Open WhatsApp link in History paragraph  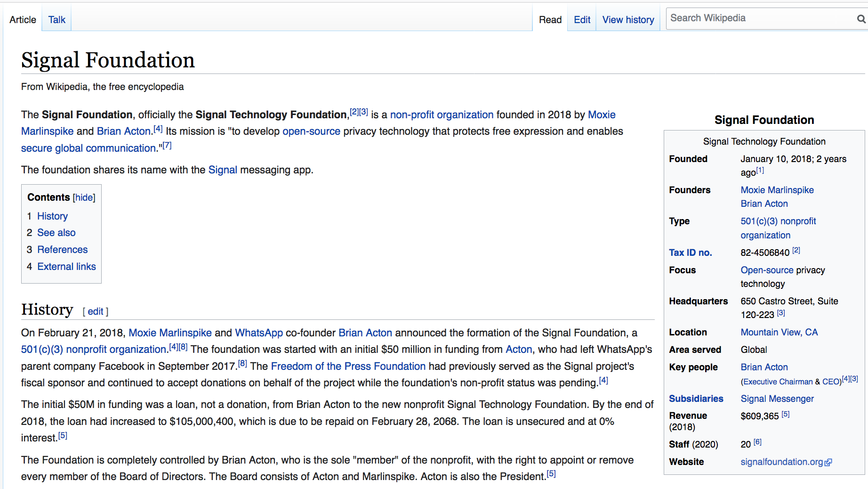(x=259, y=333)
